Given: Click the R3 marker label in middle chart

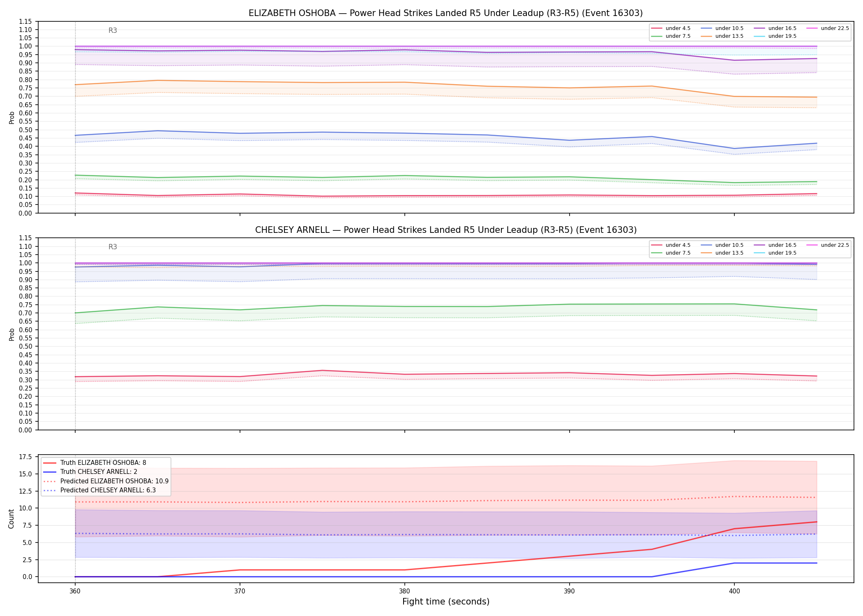Looking at the screenshot, I should (113, 247).
